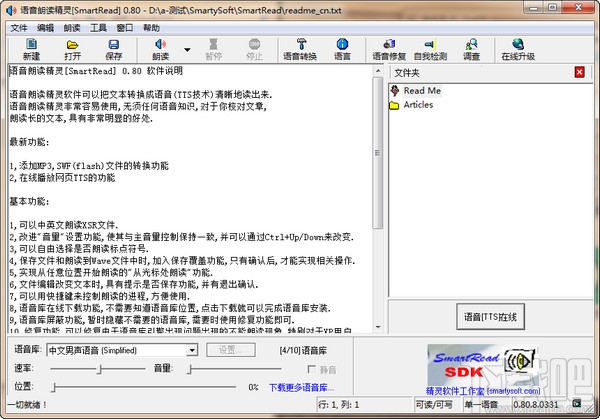Click the 在线升级 online upgrade globe icon
This screenshot has width=600, height=419.
point(518,49)
